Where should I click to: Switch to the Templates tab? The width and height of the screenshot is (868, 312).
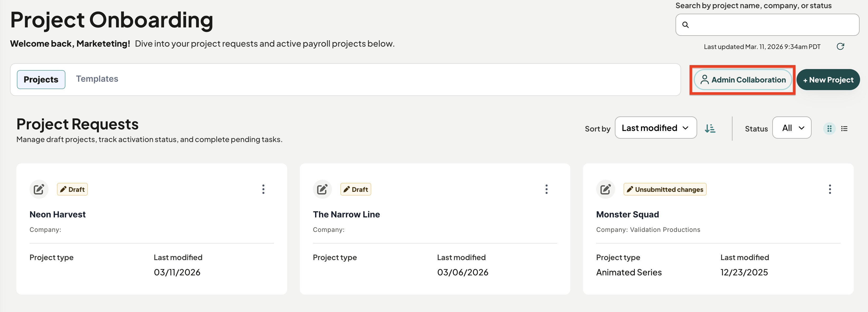click(97, 79)
